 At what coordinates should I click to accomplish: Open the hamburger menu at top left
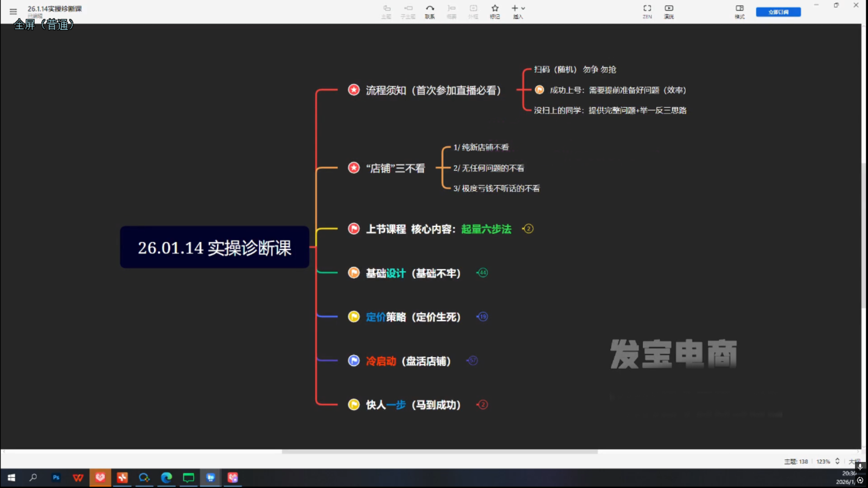(x=13, y=11)
